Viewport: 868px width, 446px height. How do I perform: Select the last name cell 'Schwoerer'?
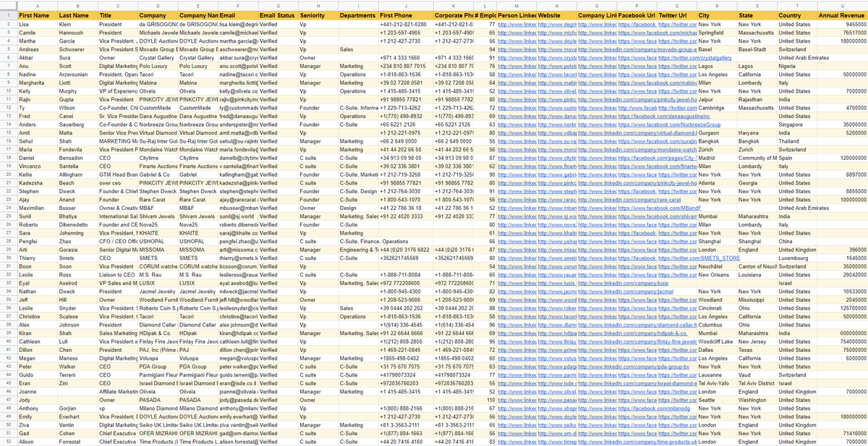[77, 50]
